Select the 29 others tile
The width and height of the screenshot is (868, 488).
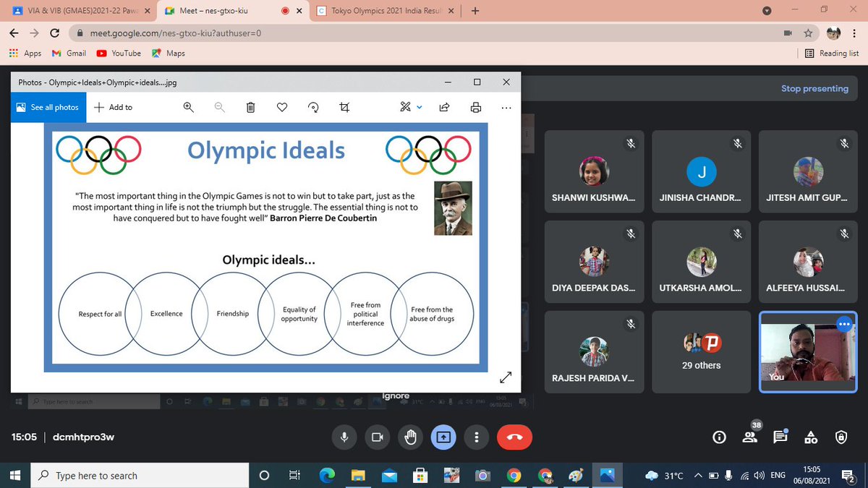tap(701, 352)
